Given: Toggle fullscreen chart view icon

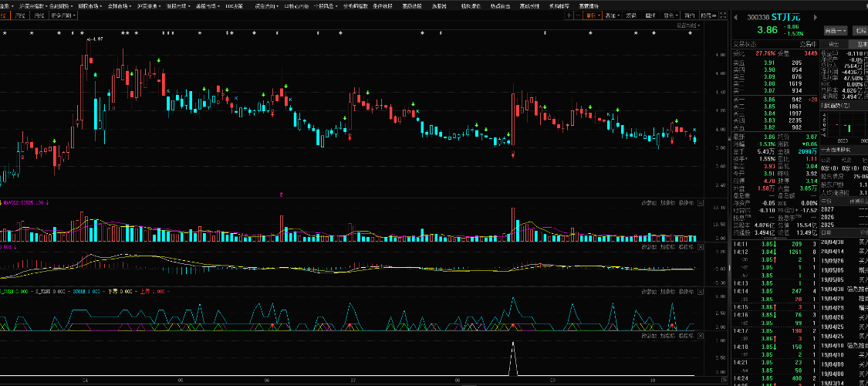Looking at the screenshot, I should tap(724, 15).
